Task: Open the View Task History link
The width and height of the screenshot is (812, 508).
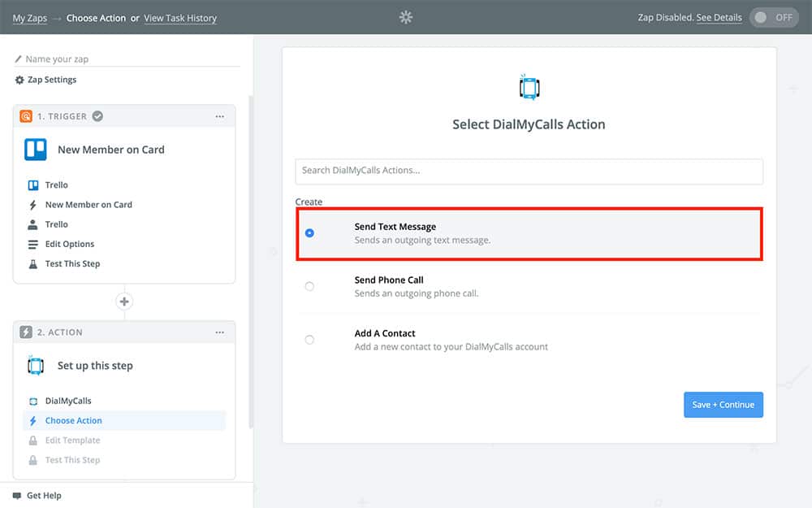Action: point(180,18)
